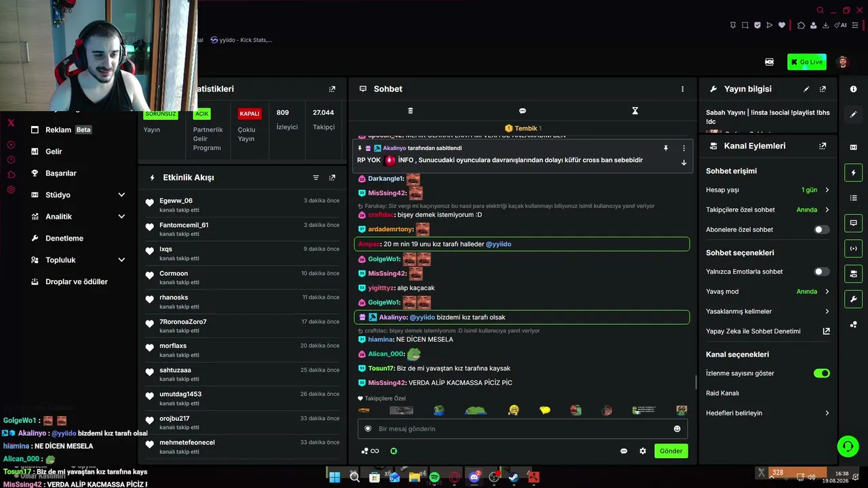Click the browser downloads icon

click(x=825, y=25)
